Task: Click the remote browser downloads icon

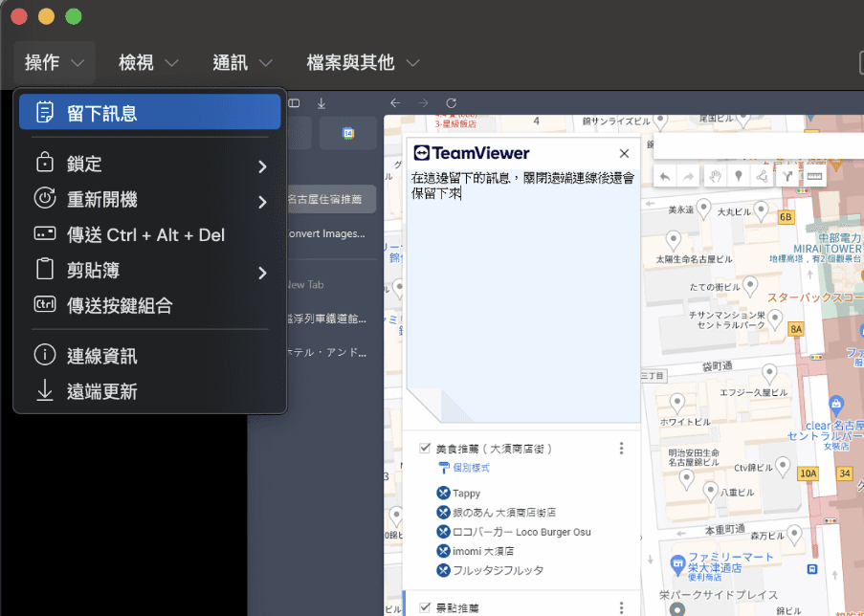Action: [x=321, y=103]
